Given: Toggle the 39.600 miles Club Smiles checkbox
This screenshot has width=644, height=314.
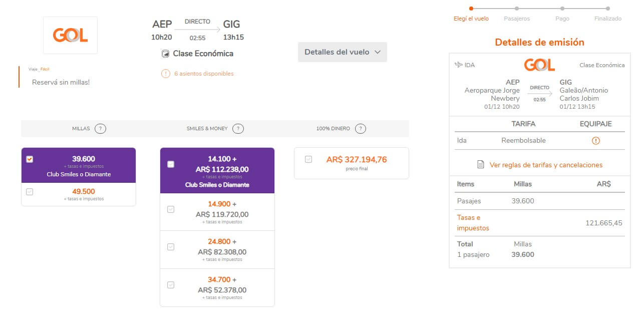Looking at the screenshot, I should [x=30, y=159].
